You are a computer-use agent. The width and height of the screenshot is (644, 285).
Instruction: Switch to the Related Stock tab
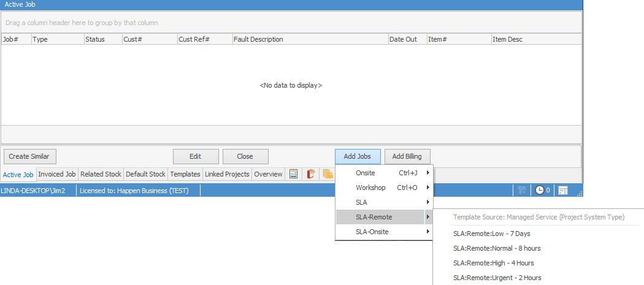[x=101, y=174]
